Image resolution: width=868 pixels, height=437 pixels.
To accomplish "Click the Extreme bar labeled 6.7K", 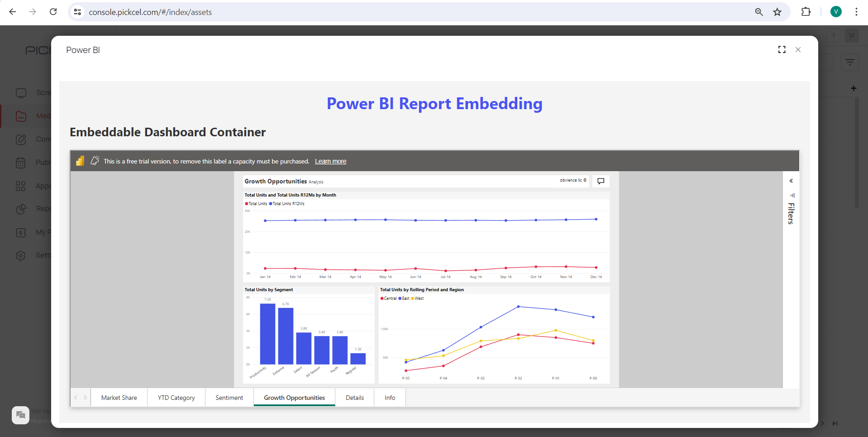I will (286, 336).
